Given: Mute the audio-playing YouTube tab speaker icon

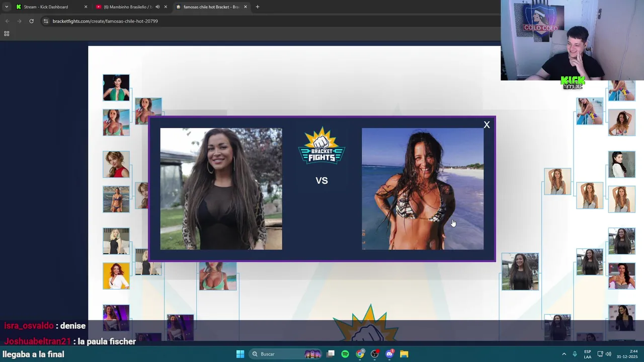Looking at the screenshot, I should pos(157,7).
